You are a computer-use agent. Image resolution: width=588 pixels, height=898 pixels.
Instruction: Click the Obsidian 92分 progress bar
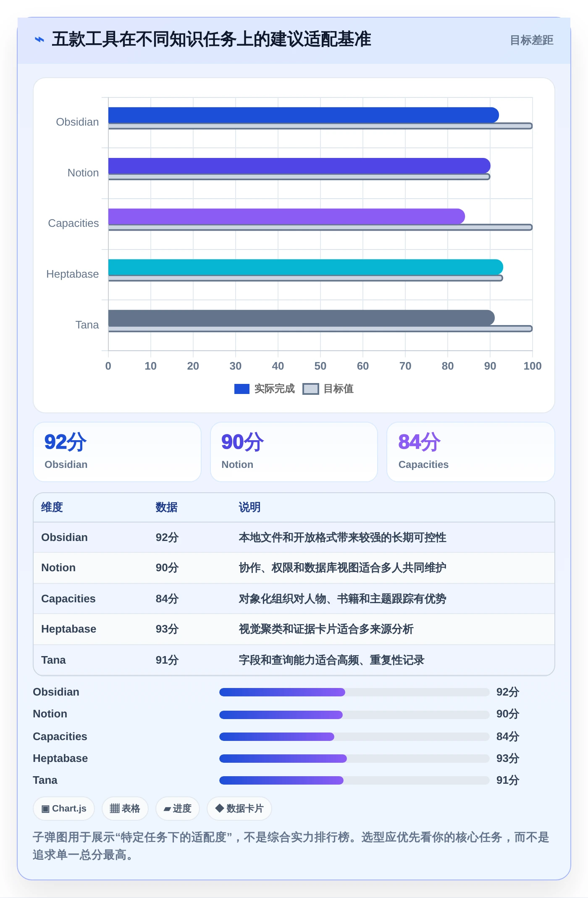point(354,692)
